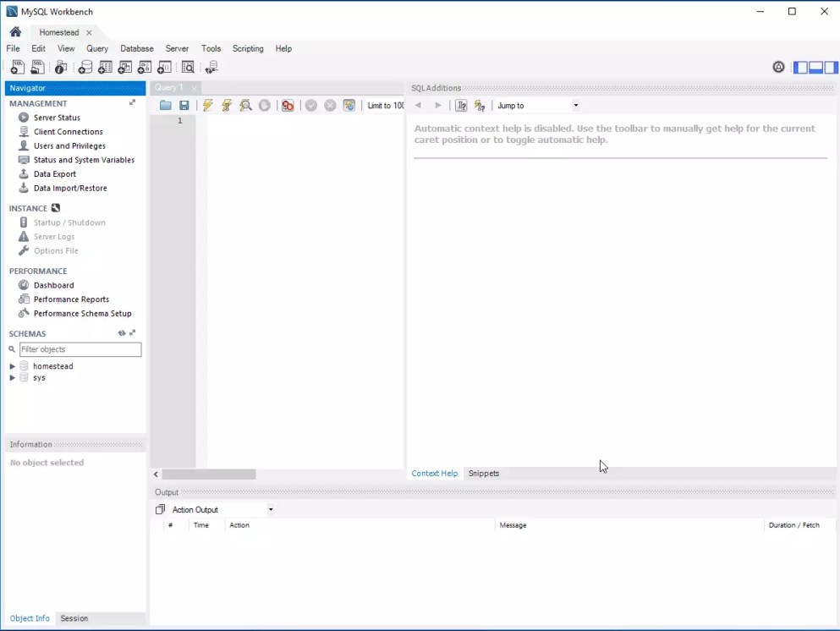Create a new SQL tab icon

point(17,67)
